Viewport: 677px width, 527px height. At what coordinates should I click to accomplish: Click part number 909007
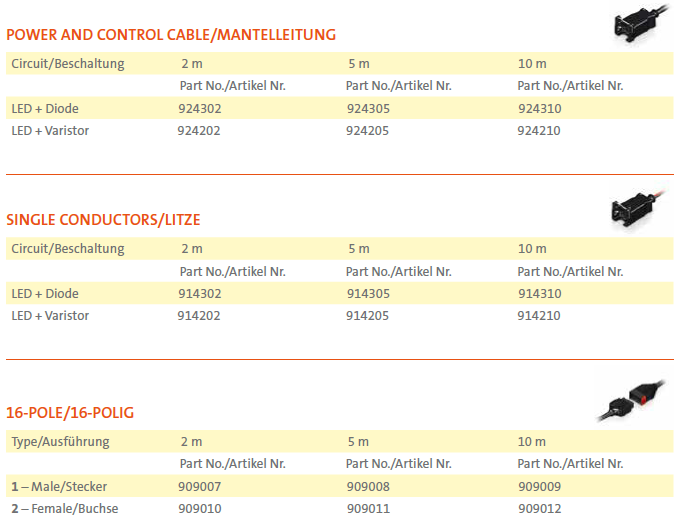click(x=199, y=487)
